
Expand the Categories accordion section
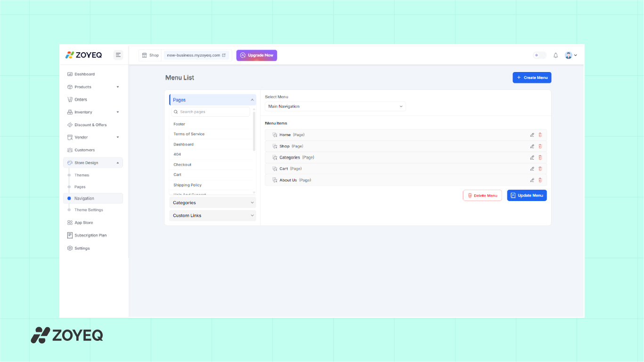[213, 203]
